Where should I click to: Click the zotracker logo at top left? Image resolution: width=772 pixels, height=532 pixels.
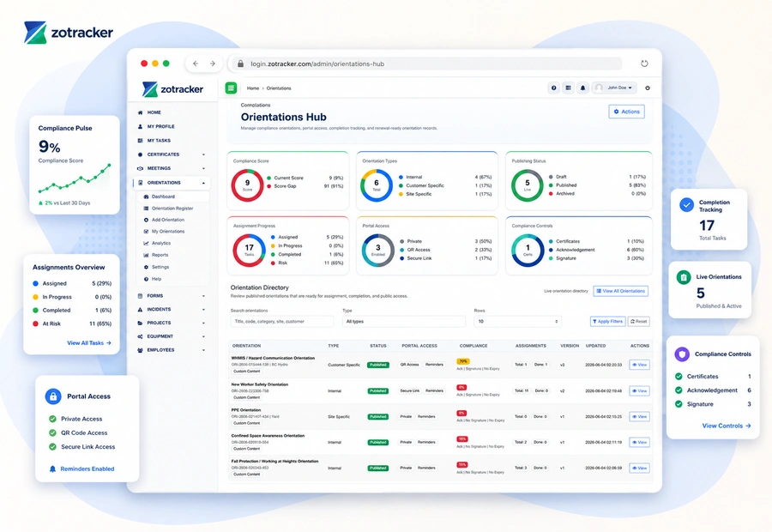[x=69, y=33]
